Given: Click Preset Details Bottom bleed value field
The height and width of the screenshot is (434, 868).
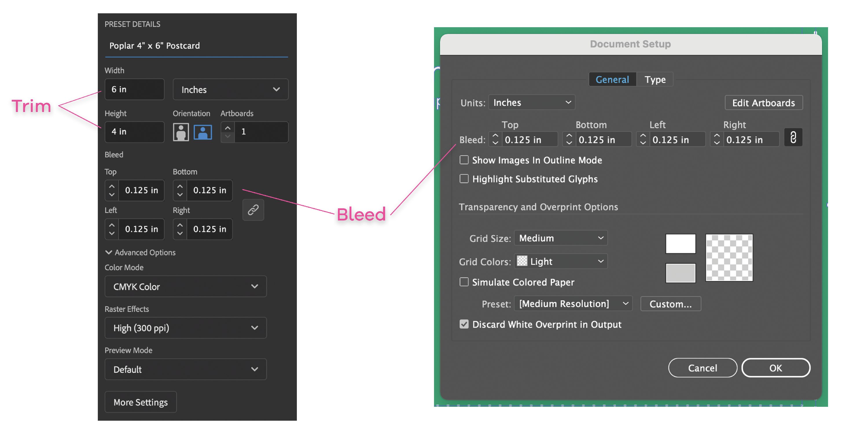Looking at the screenshot, I should point(209,190).
